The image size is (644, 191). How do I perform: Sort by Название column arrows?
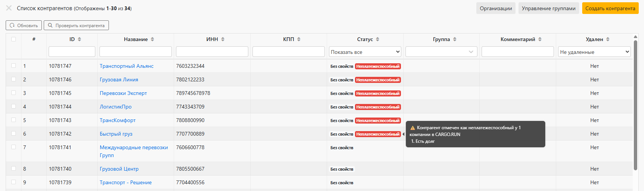pyautogui.click(x=152, y=39)
